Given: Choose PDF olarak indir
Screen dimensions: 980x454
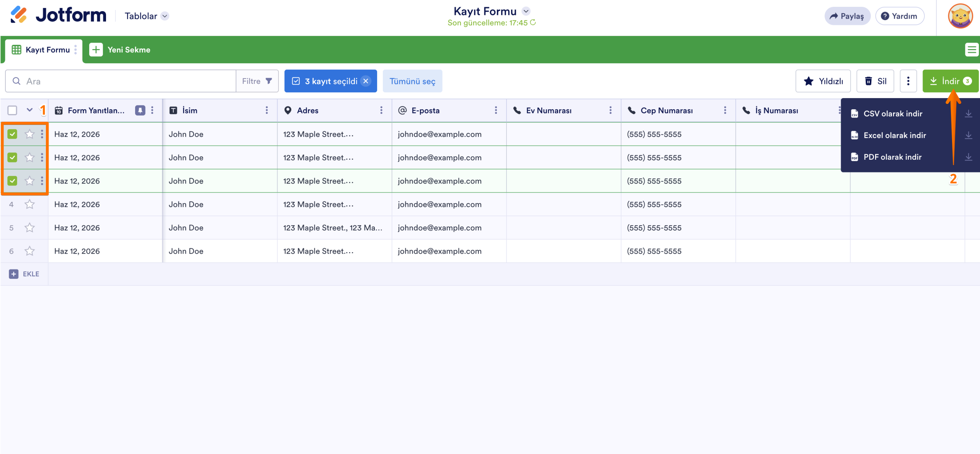Looking at the screenshot, I should click(x=892, y=157).
